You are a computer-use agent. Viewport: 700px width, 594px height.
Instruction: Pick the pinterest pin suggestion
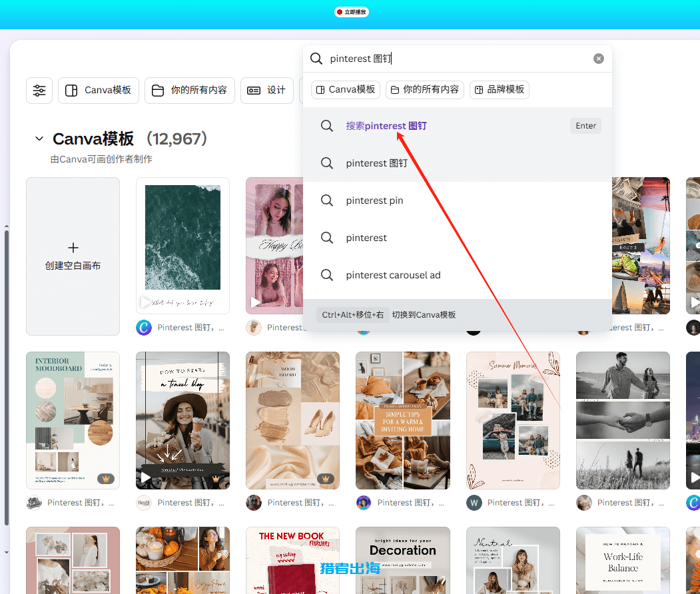click(374, 200)
